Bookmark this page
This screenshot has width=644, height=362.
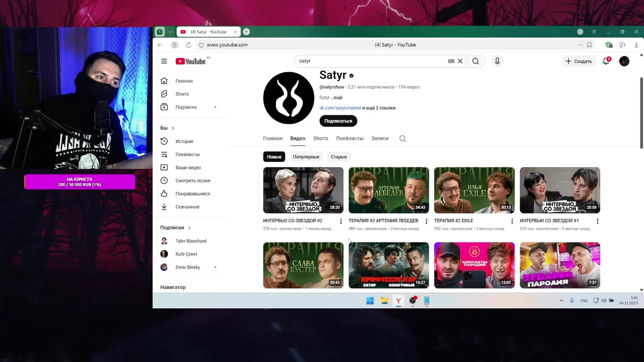[589, 45]
